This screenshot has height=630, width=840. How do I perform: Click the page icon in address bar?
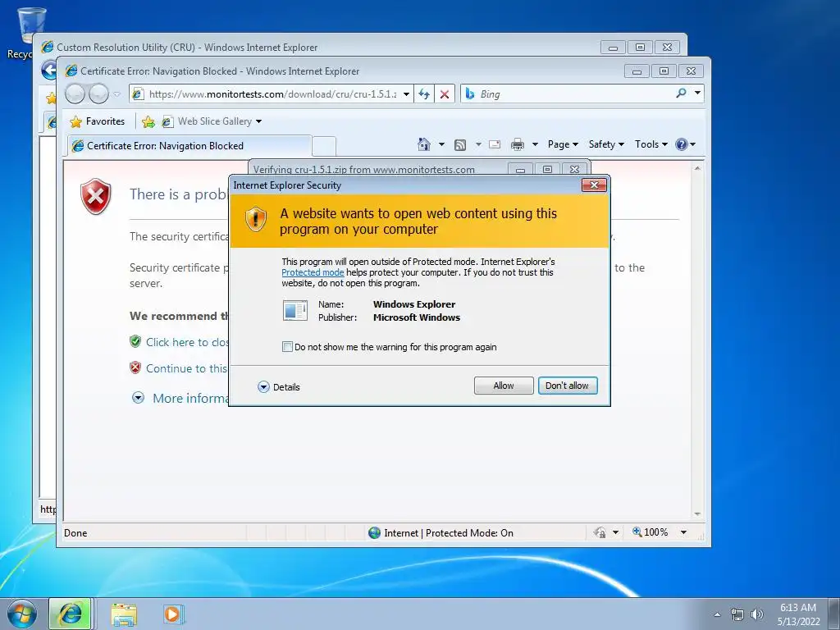(x=138, y=94)
